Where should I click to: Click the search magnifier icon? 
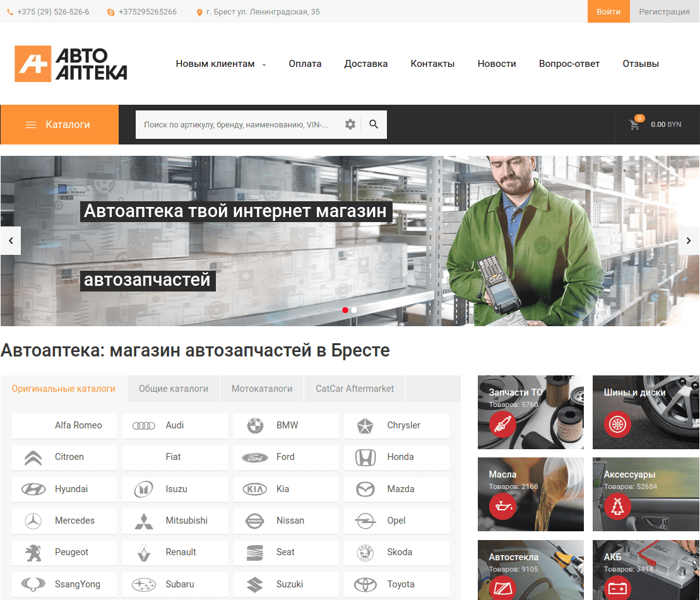click(x=374, y=124)
